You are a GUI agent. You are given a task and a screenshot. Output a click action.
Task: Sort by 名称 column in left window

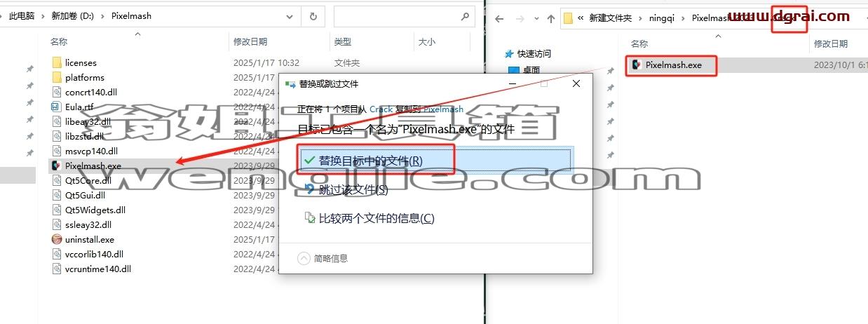[x=59, y=42]
